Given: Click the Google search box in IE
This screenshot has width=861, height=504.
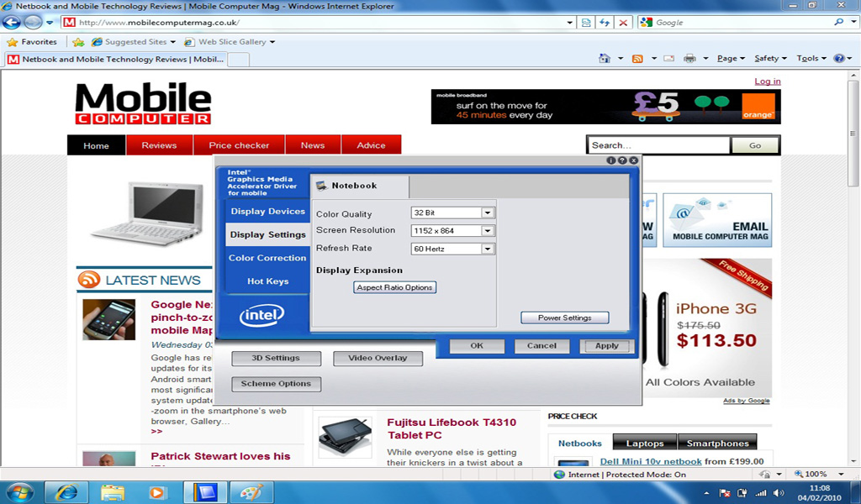Looking at the screenshot, I should point(735,23).
